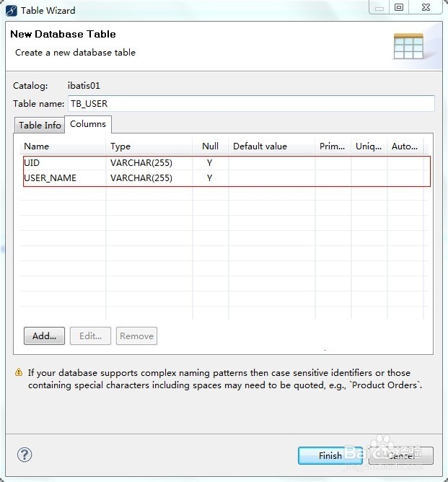Click the yellow warning icon beside the naming note

[x=19, y=372]
